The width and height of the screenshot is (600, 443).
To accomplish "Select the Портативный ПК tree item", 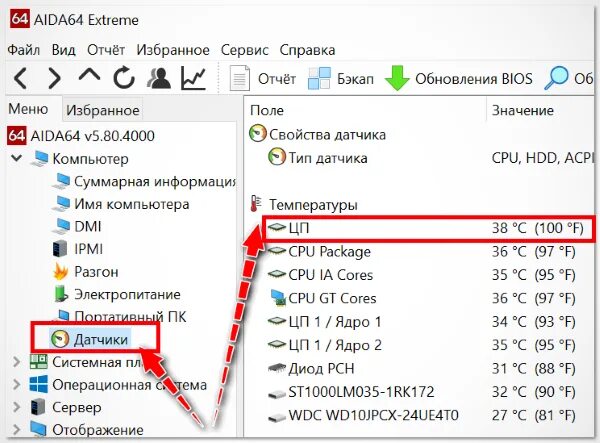I will [x=130, y=317].
